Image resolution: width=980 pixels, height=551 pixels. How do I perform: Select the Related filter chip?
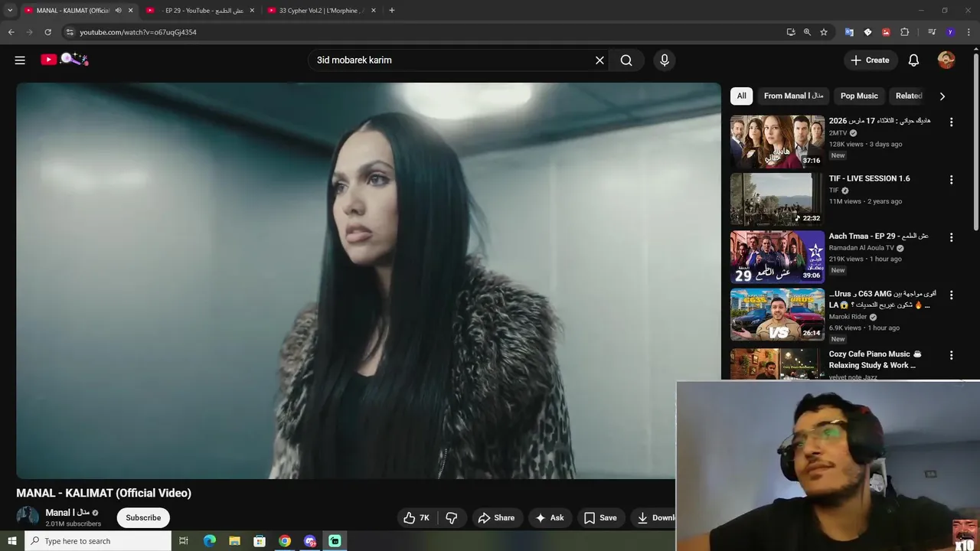pos(909,96)
